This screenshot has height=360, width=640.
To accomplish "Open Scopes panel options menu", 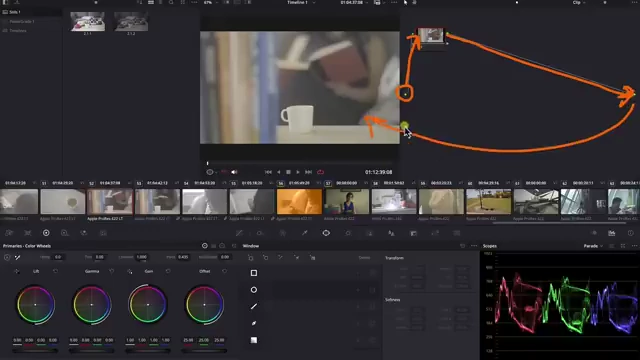I will [634, 246].
